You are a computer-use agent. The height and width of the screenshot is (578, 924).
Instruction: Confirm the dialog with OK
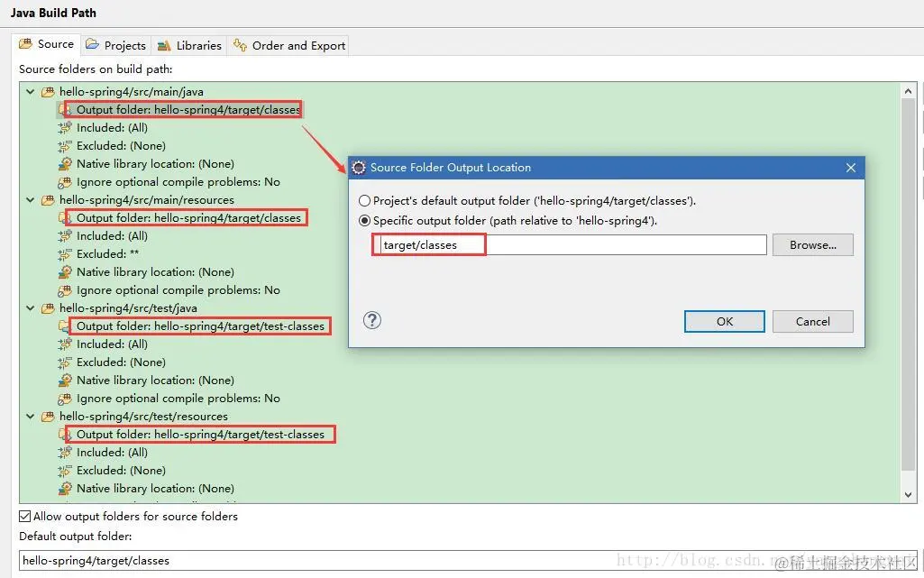pyautogui.click(x=724, y=322)
